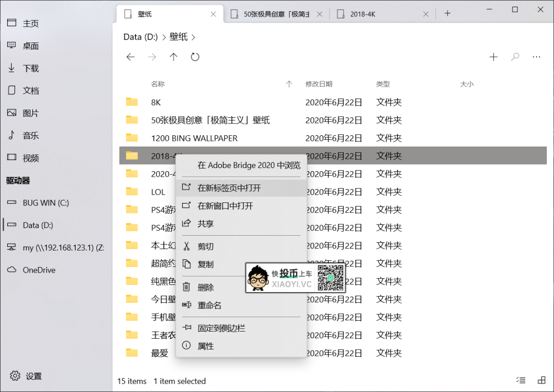554x392 pixels.
Task: Open the More options ellipsis menu
Action: (x=537, y=57)
